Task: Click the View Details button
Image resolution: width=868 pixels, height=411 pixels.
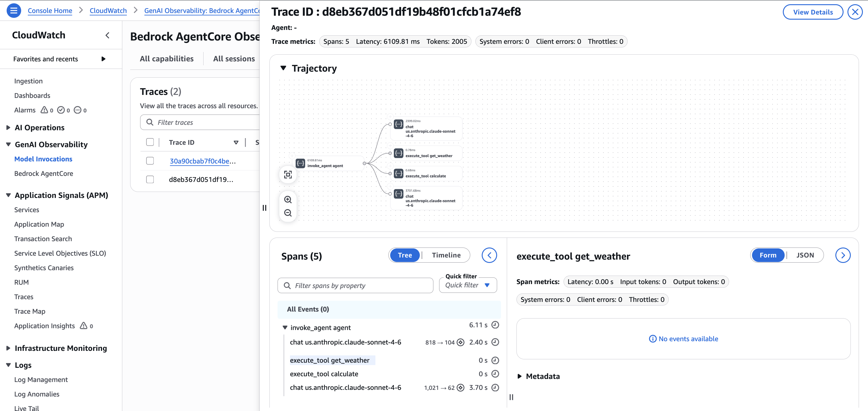Action: (x=813, y=12)
